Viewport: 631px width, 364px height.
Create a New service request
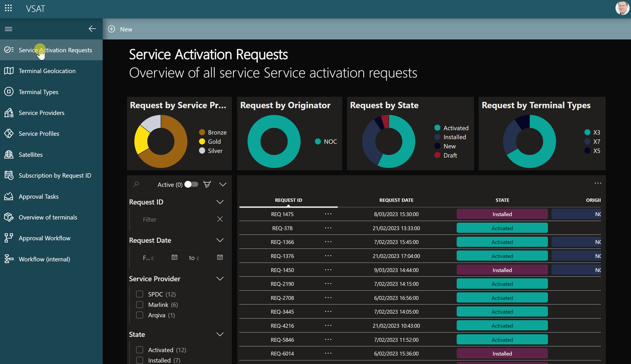[x=120, y=29]
